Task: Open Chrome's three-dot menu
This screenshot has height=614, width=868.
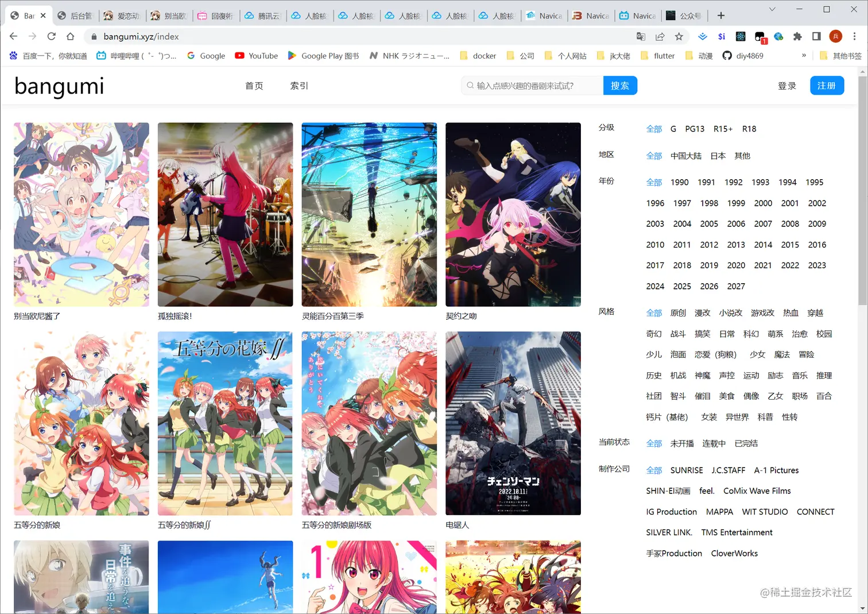Action: pos(854,37)
